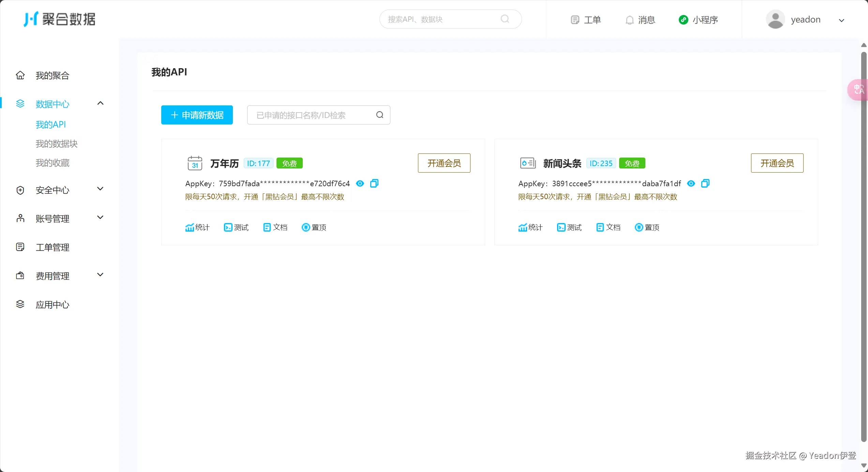Pin 新闻头条 API with 置顶 icon
Viewport: 868px width, 472px height.
[x=647, y=227]
